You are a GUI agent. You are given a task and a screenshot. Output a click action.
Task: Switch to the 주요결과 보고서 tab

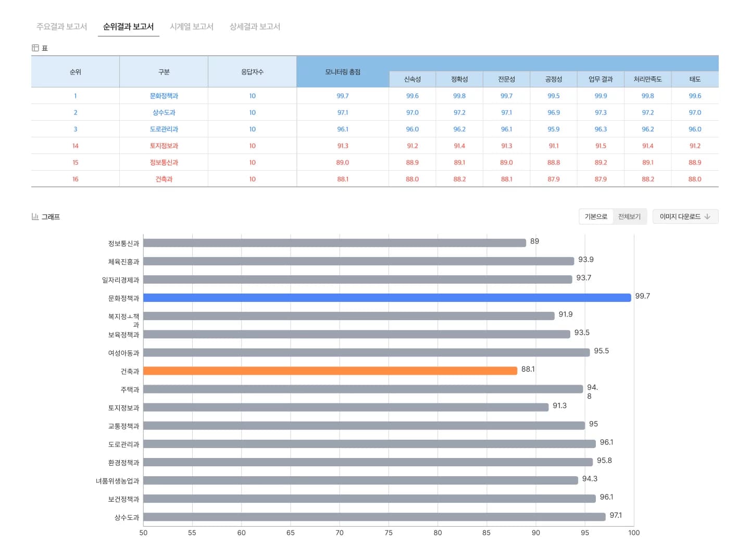[x=61, y=27]
